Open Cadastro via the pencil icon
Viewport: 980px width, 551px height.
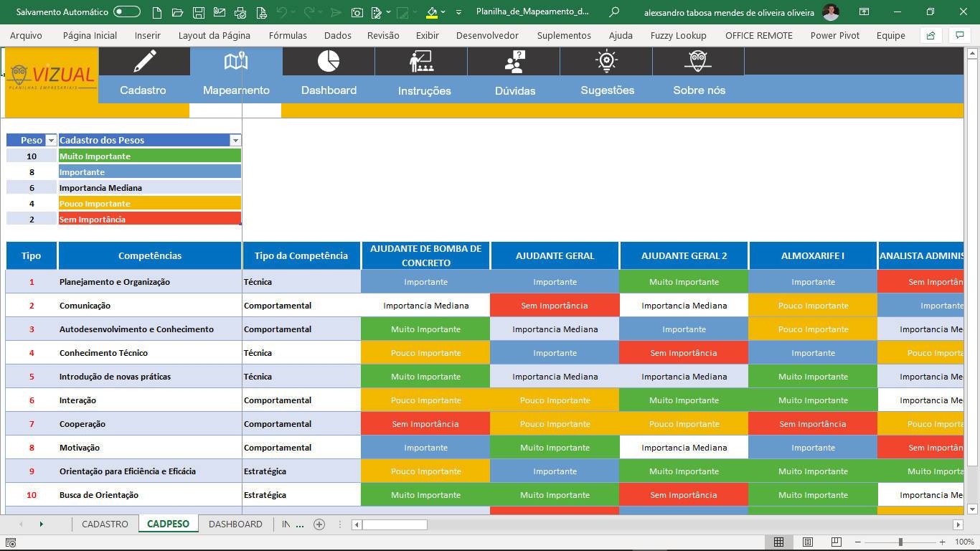pyautogui.click(x=145, y=61)
